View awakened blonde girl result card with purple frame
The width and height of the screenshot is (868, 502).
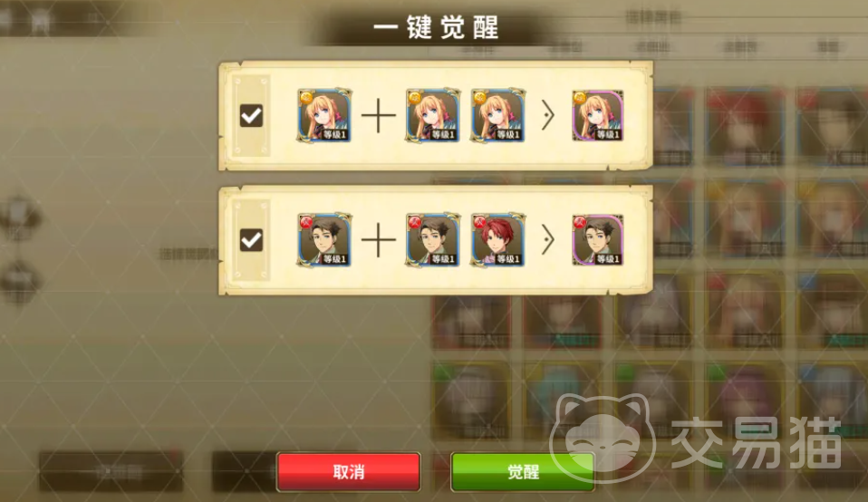[x=598, y=115]
